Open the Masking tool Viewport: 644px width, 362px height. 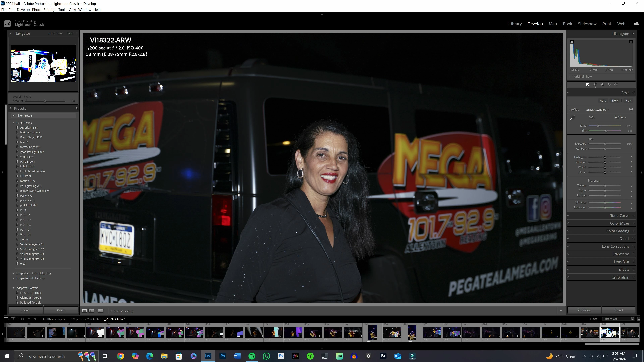pyautogui.click(x=616, y=84)
